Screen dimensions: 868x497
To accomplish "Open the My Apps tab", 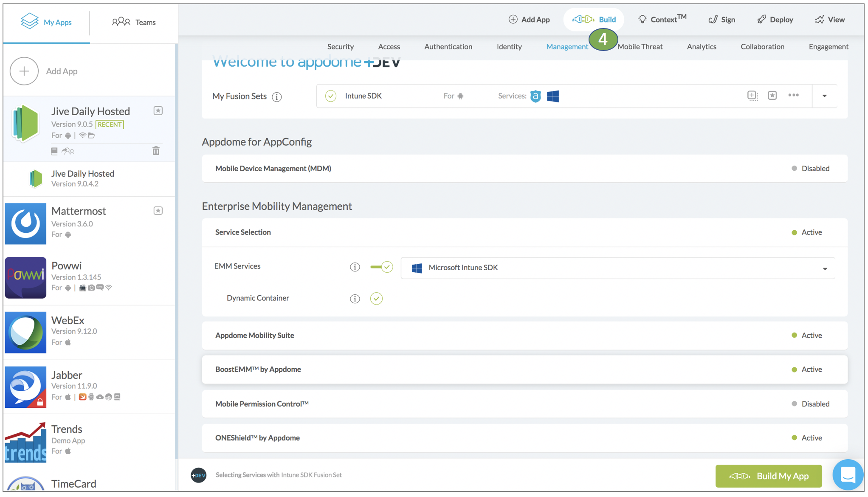I will click(46, 22).
